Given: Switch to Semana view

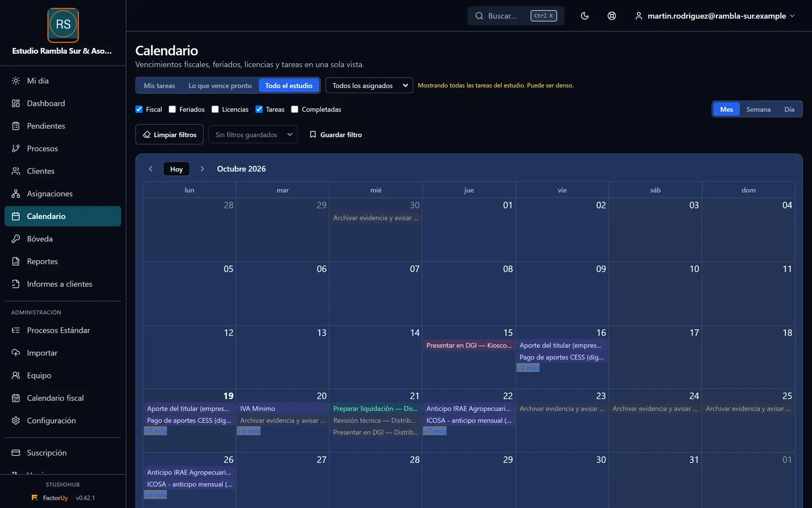Looking at the screenshot, I should click(758, 110).
